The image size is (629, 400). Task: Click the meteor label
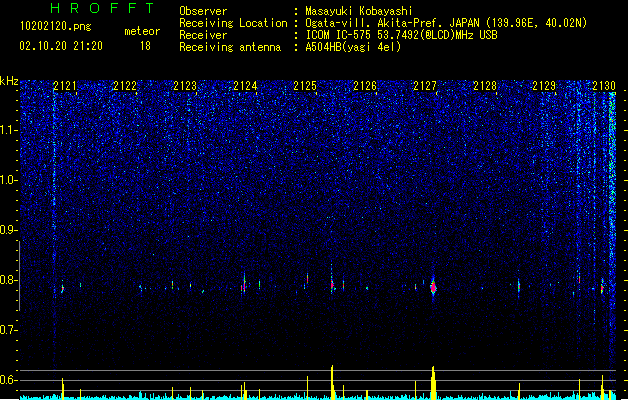(x=142, y=31)
